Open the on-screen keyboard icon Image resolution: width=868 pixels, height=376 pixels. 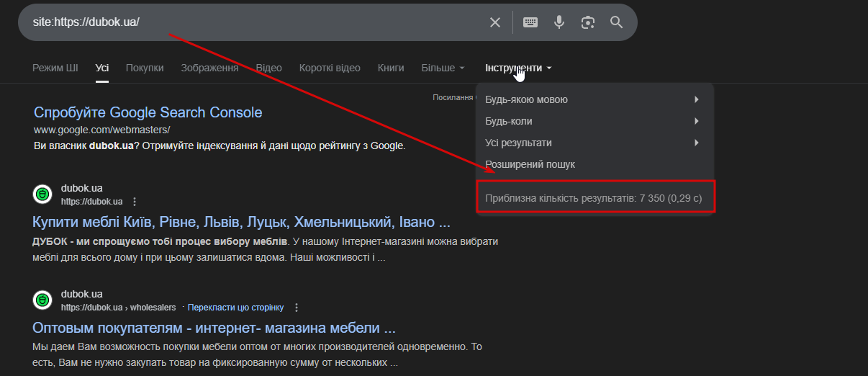pos(530,22)
